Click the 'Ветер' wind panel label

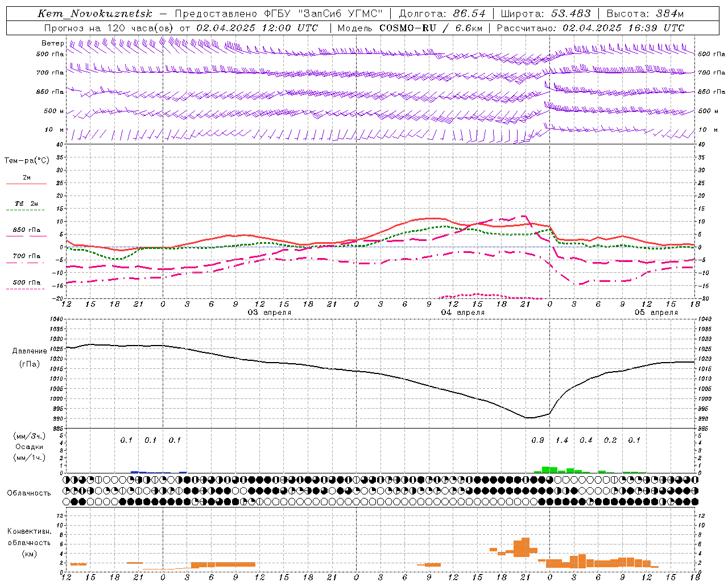point(52,43)
